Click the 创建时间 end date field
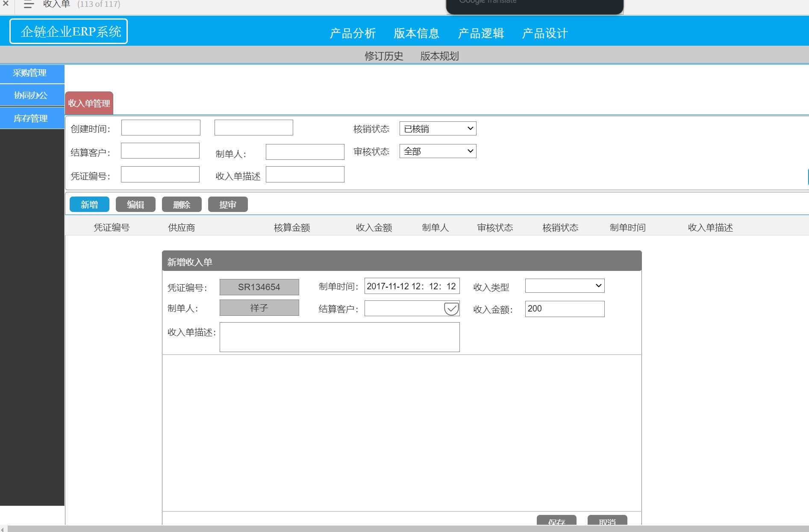Viewport: 809px width, 532px height. click(254, 128)
